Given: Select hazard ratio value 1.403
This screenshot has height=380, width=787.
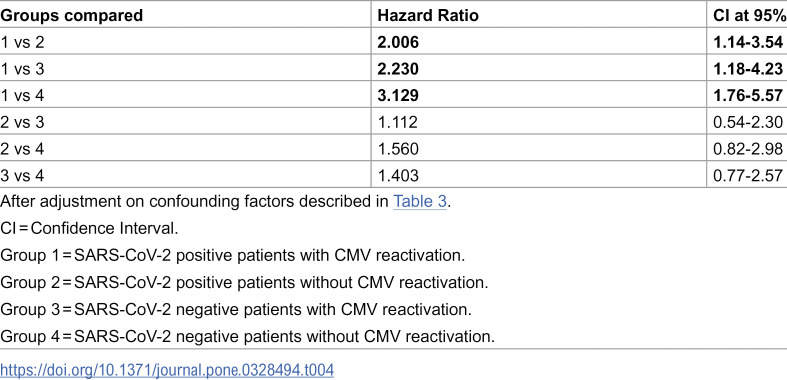Looking at the screenshot, I should click(x=397, y=175).
